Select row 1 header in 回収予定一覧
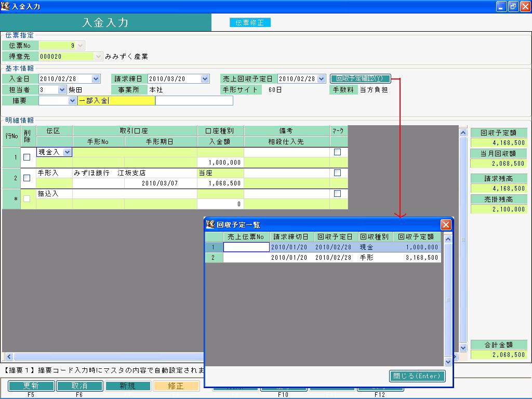 point(214,247)
